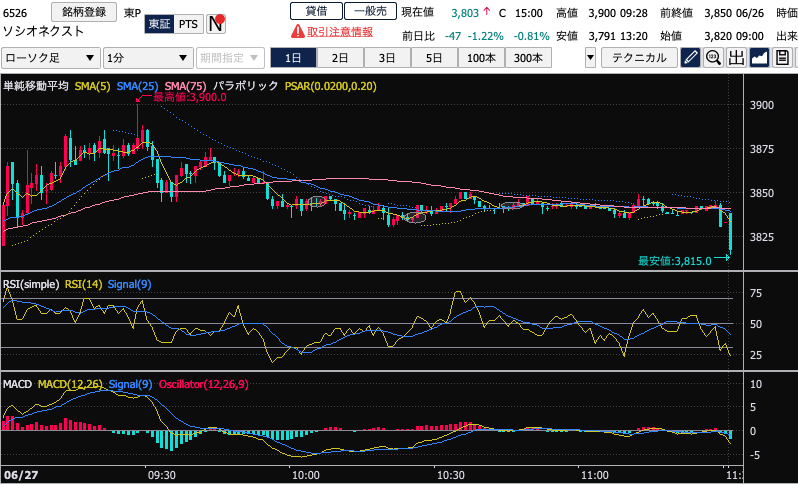
Task: Click the magnifier zoom icon
Action: [x=714, y=58]
